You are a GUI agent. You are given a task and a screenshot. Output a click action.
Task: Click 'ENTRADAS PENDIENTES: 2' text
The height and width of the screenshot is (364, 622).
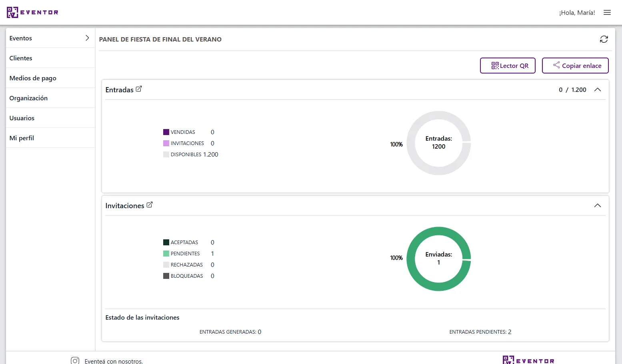click(x=480, y=332)
